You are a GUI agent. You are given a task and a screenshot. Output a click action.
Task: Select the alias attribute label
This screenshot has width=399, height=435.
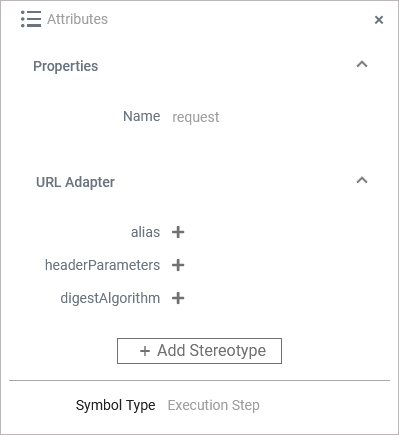tap(145, 232)
